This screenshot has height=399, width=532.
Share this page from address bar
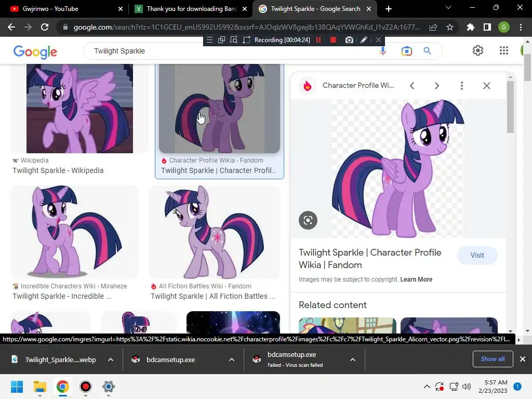[433, 27]
